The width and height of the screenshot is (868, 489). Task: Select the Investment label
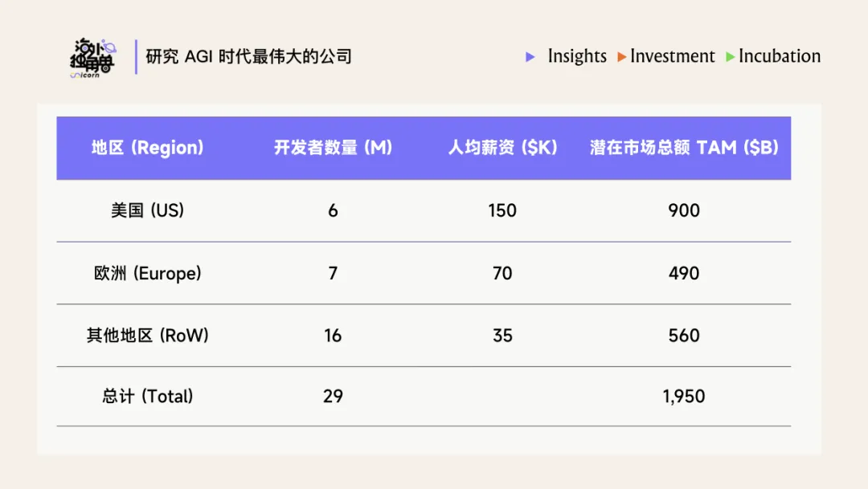[673, 56]
